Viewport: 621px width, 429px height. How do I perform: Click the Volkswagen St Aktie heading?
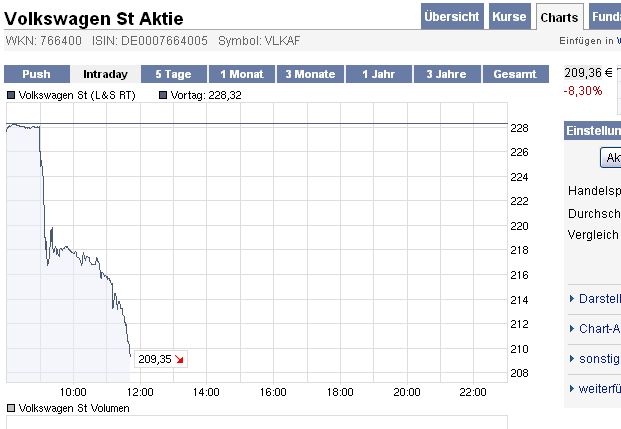94,19
